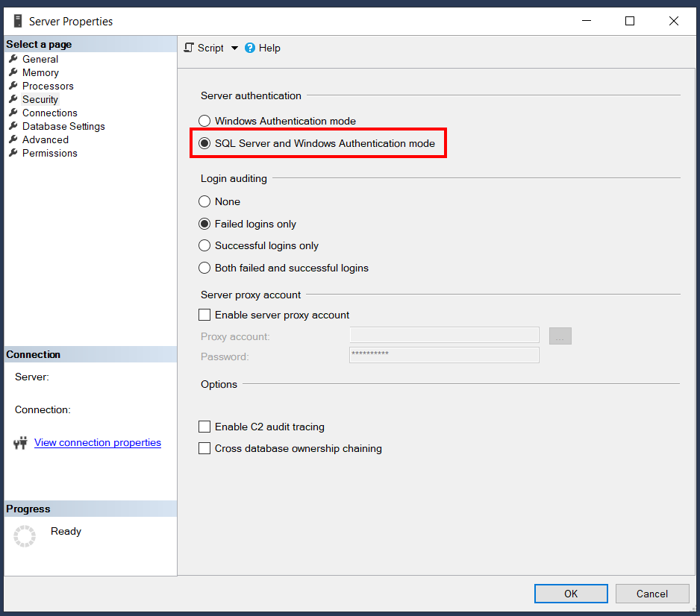
Task: Click the Ready progress spinner
Action: coord(25,535)
